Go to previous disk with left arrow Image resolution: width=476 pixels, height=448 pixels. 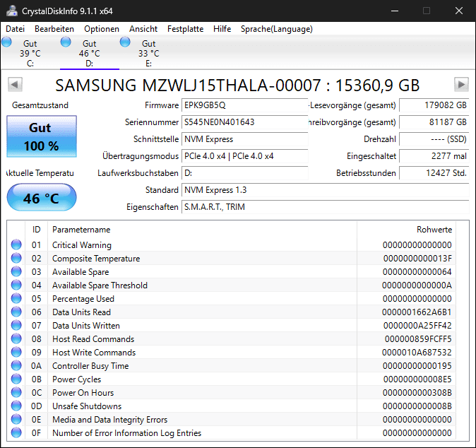coord(15,84)
